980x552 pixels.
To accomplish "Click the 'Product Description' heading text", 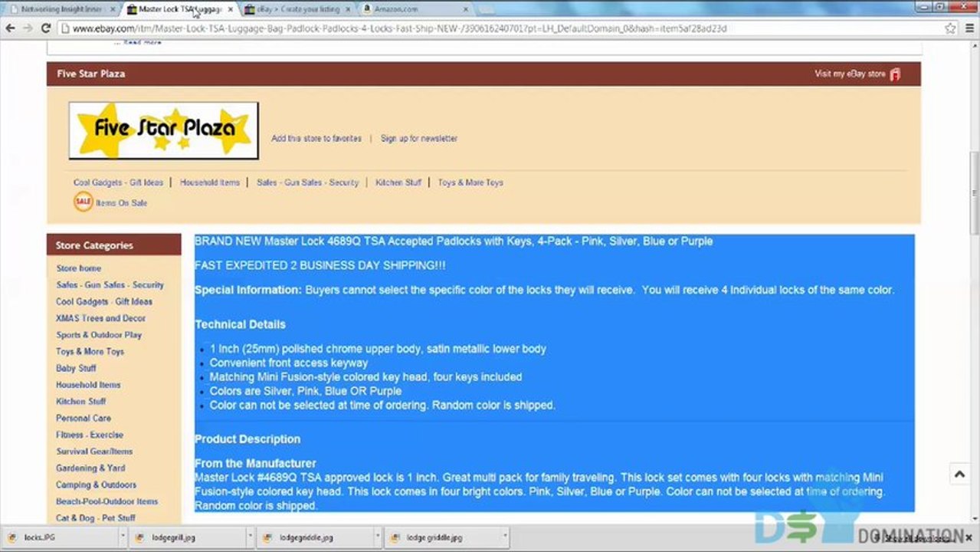I will [x=247, y=439].
